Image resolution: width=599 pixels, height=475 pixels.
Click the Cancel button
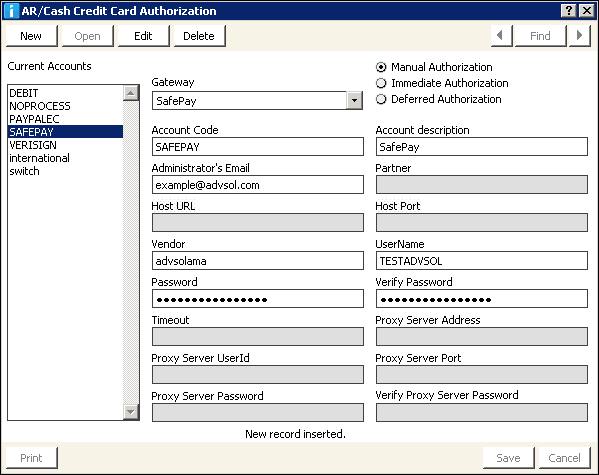coord(564,458)
